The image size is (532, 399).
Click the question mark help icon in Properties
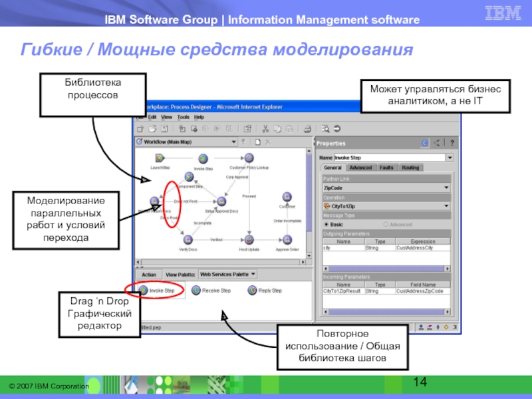[452, 143]
